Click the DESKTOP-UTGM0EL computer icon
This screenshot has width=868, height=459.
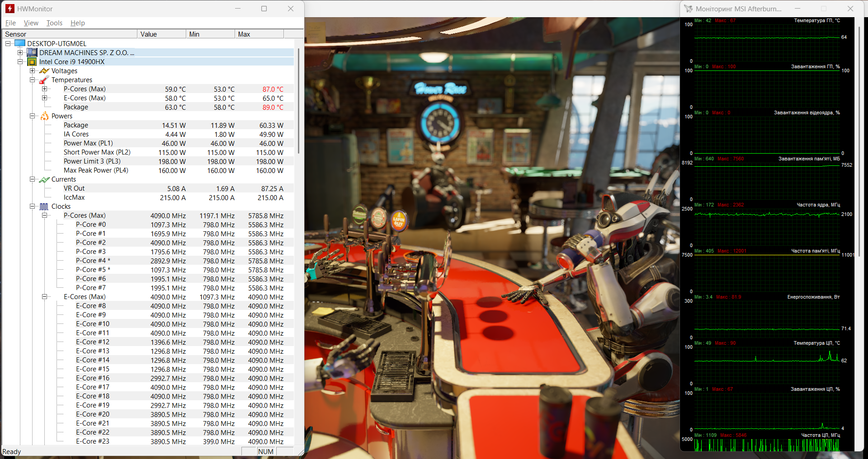(x=20, y=43)
